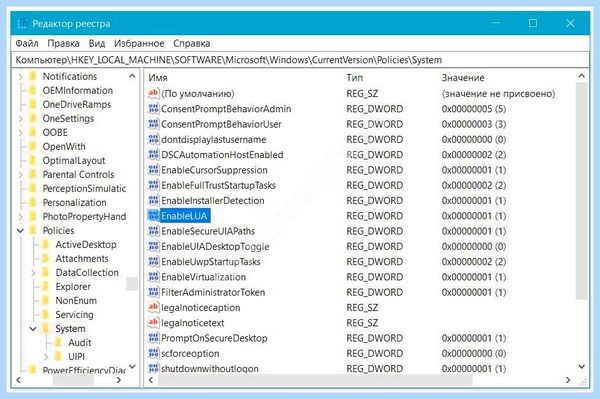Select the OptimalLayout key

pyautogui.click(x=74, y=161)
